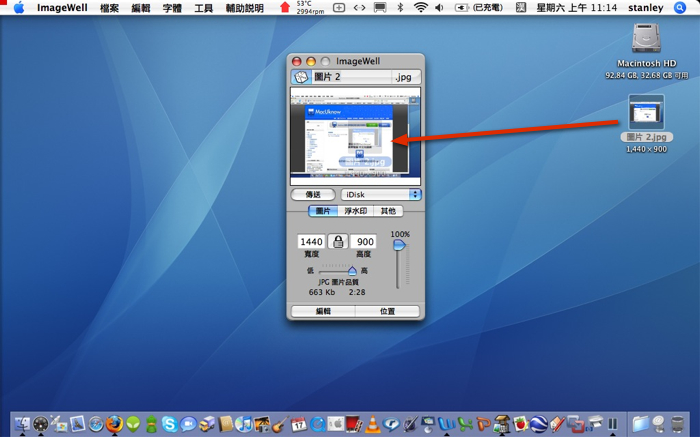Open VLC traffic cone in dock

point(373,423)
